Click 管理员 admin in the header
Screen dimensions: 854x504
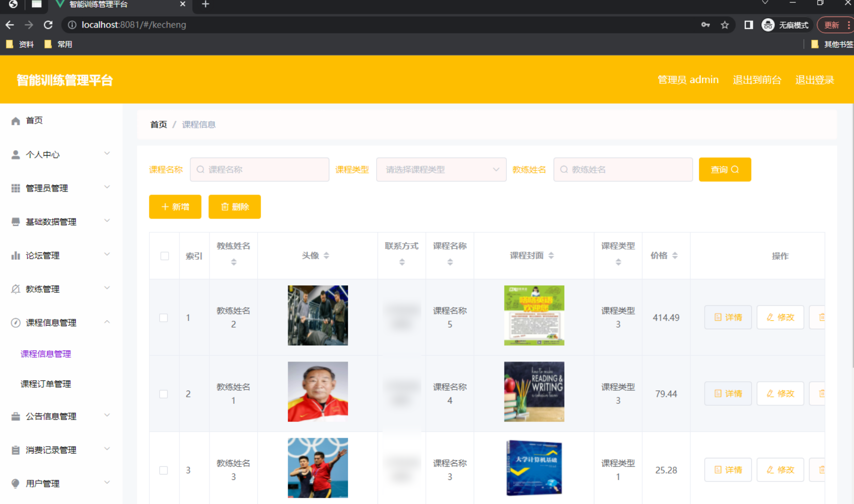coord(688,80)
